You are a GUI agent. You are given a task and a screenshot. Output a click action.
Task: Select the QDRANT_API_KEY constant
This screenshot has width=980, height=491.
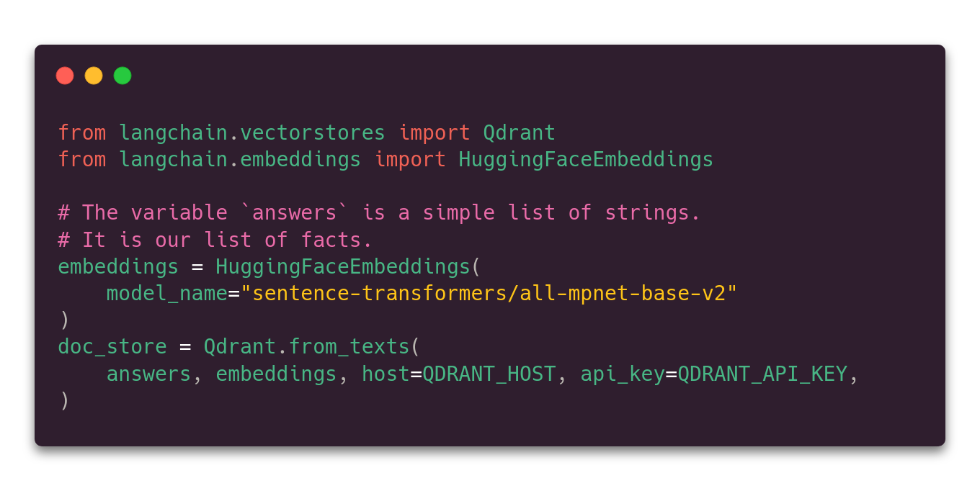[x=762, y=374]
